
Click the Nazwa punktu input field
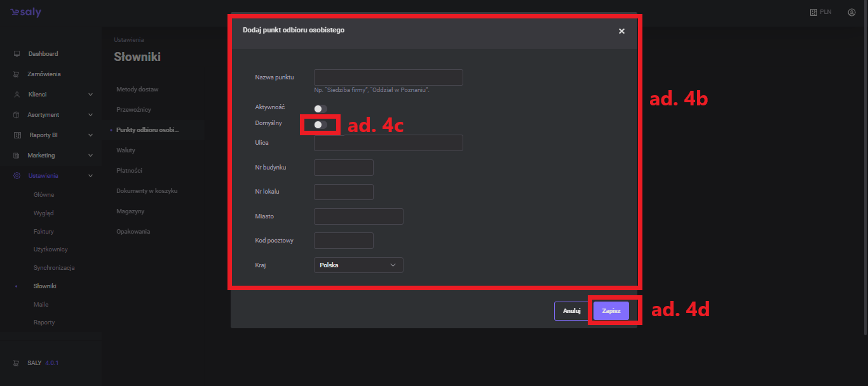coord(388,77)
